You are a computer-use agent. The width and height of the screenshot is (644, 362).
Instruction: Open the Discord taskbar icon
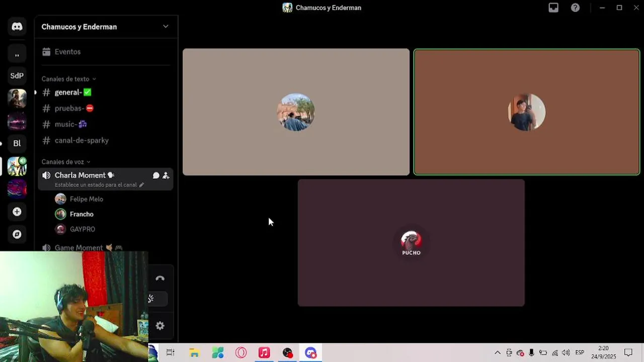(x=311, y=353)
